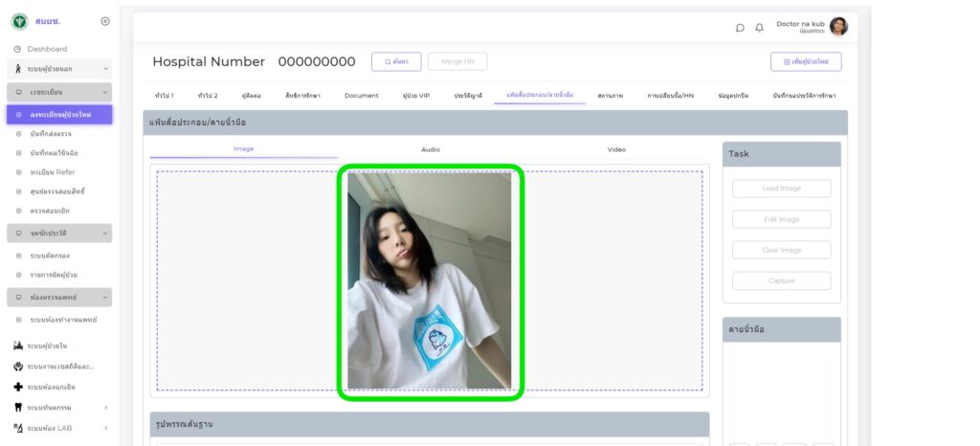
Task: Click the Capture button in Task panel
Action: point(781,280)
